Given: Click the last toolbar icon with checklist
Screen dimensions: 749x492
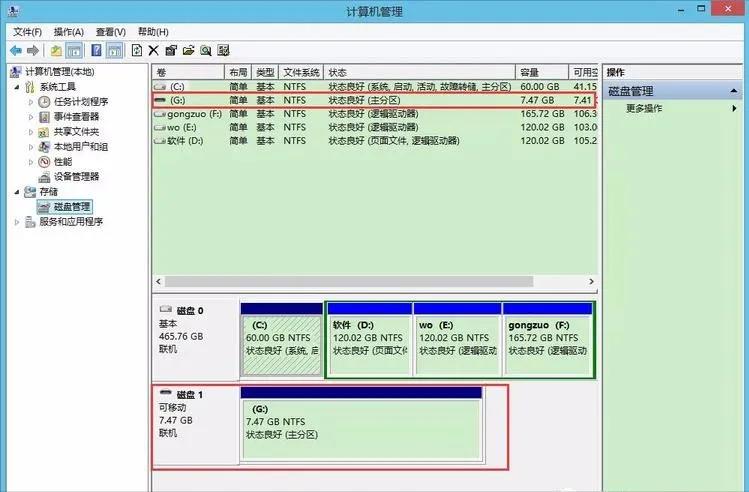Looking at the screenshot, I should [223, 50].
